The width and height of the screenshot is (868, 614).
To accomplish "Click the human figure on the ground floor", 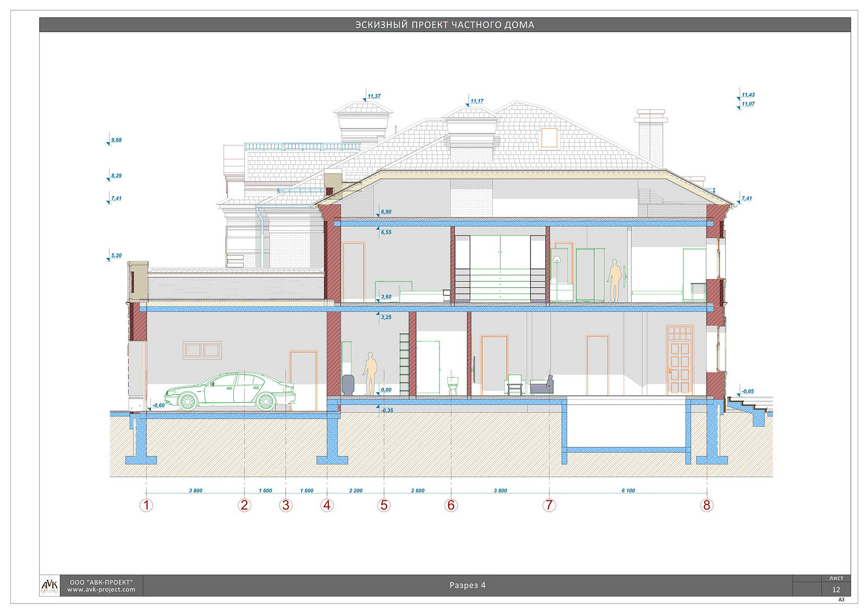I will pyautogui.click(x=370, y=374).
